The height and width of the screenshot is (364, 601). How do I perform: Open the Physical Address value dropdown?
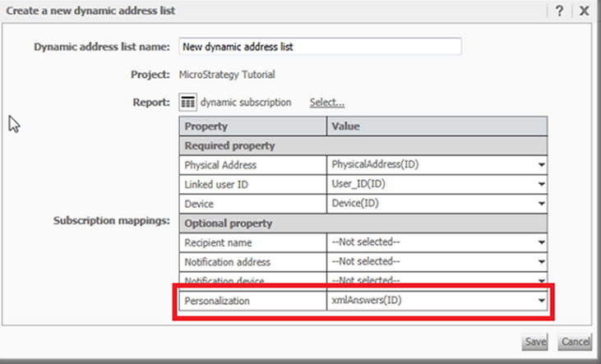pos(541,164)
